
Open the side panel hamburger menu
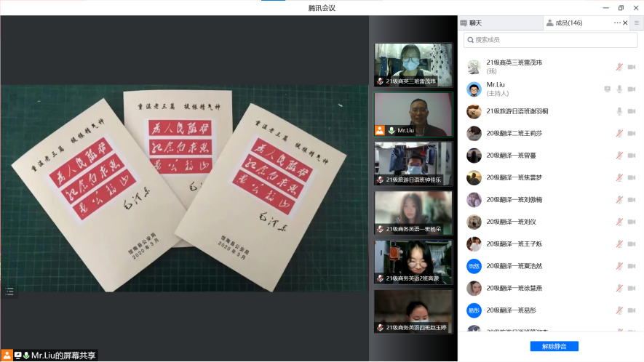[x=636, y=23]
